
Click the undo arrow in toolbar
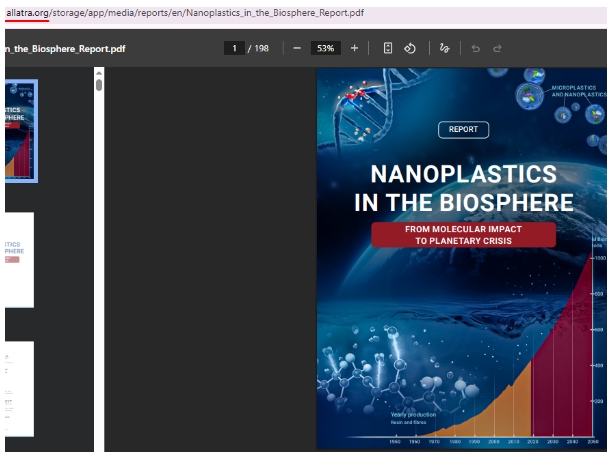475,48
